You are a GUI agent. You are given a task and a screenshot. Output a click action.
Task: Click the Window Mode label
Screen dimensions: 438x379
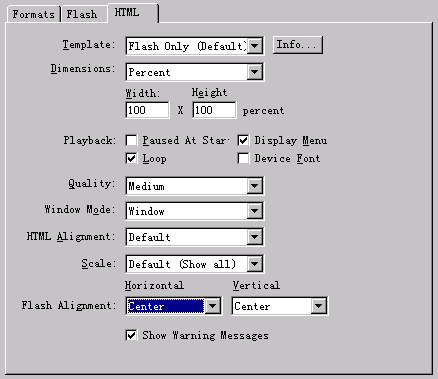point(80,209)
